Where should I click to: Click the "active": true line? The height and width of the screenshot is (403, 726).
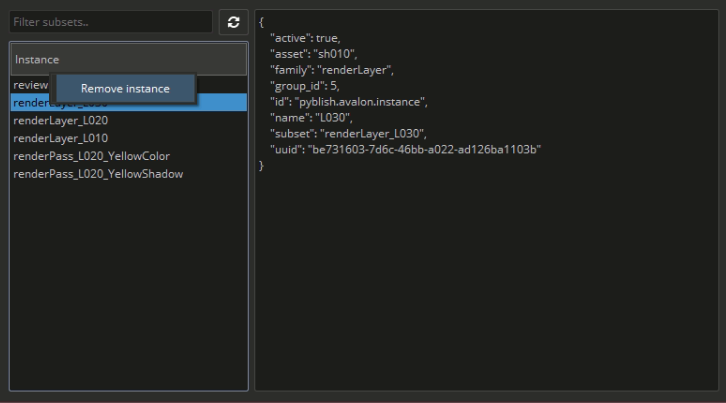pyautogui.click(x=305, y=38)
